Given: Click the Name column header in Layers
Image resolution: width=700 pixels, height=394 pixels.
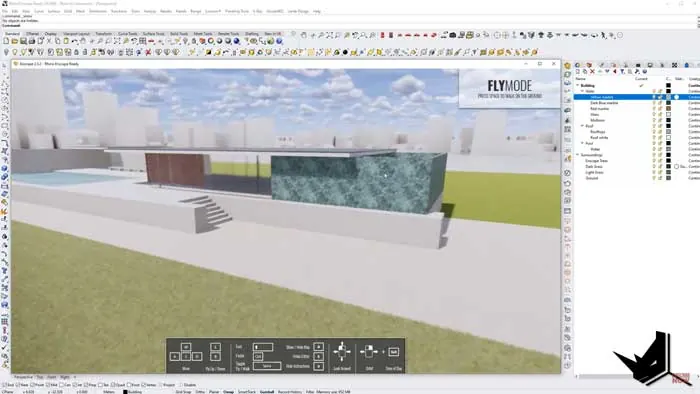Looking at the screenshot, I should 580,79.
